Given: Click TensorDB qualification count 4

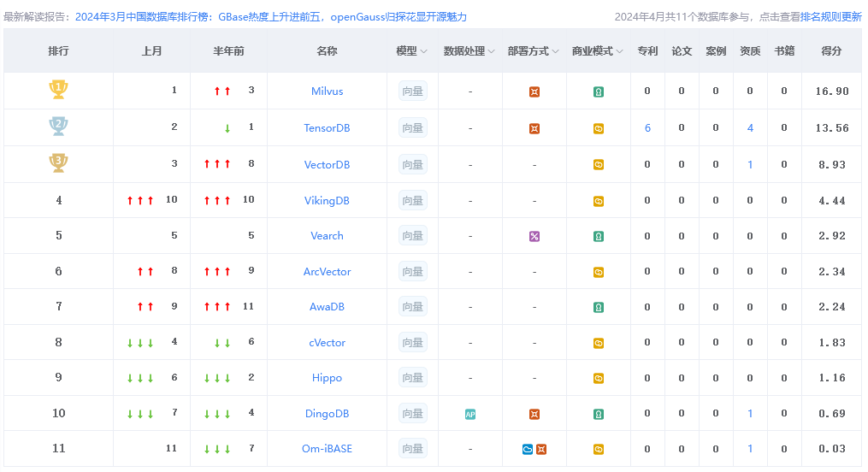Looking at the screenshot, I should pyautogui.click(x=750, y=127).
